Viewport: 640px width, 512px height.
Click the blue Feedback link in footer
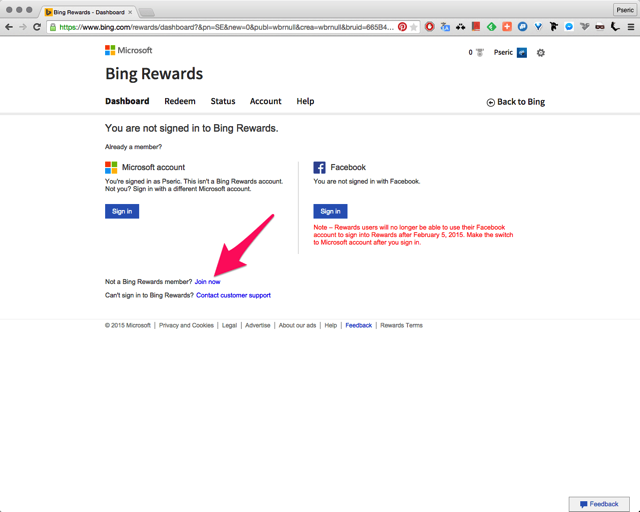point(358,325)
